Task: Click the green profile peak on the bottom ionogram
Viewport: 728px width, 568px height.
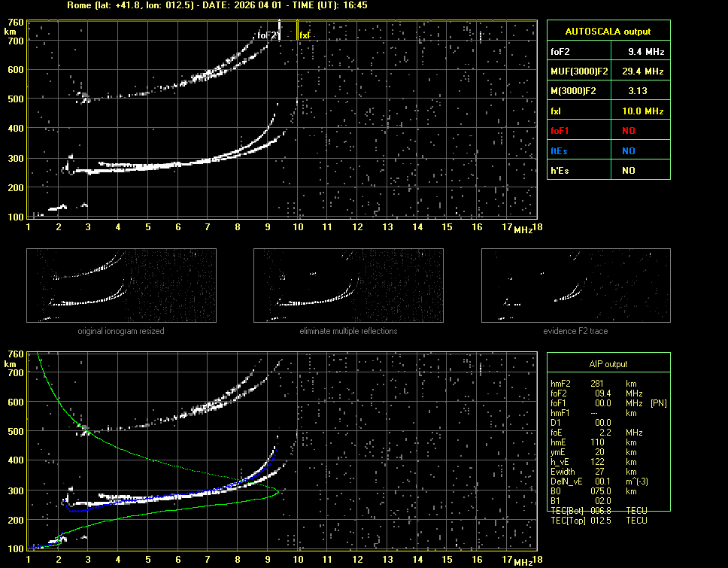Action: (277, 492)
